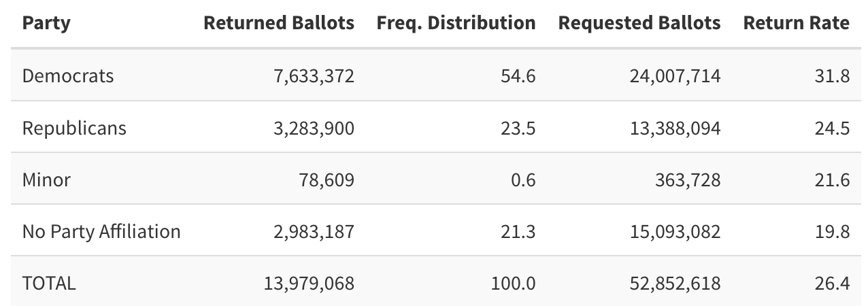Click the Republicans row label

coord(74,128)
